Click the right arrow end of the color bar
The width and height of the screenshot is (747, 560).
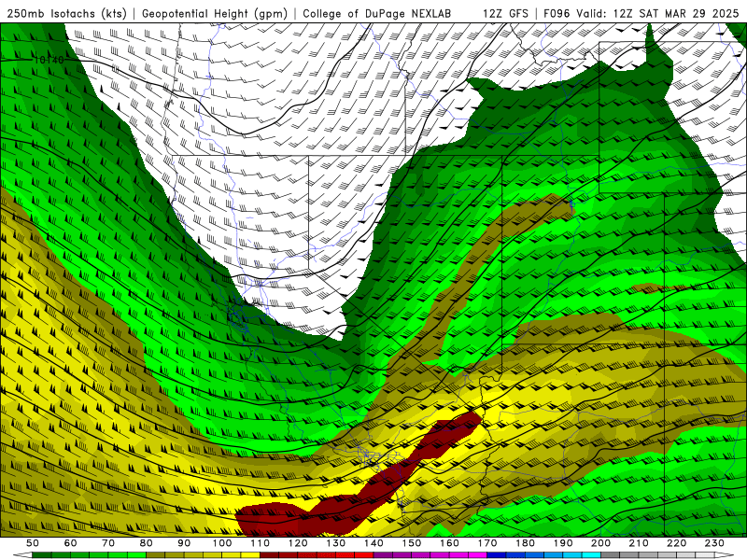pyautogui.click(x=725, y=555)
